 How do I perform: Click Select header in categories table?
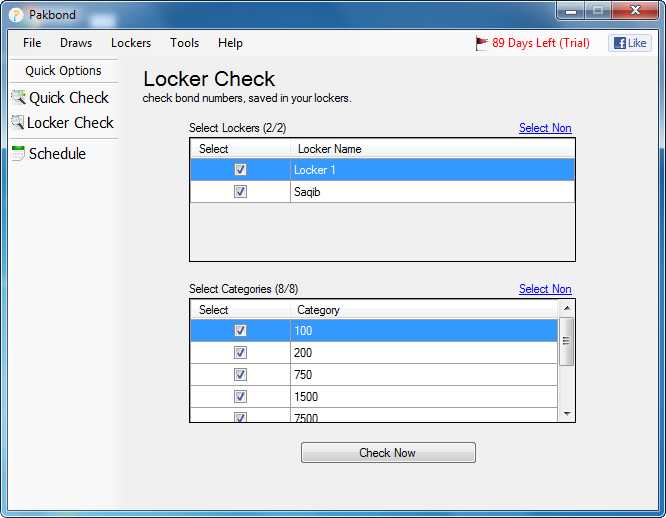240,310
